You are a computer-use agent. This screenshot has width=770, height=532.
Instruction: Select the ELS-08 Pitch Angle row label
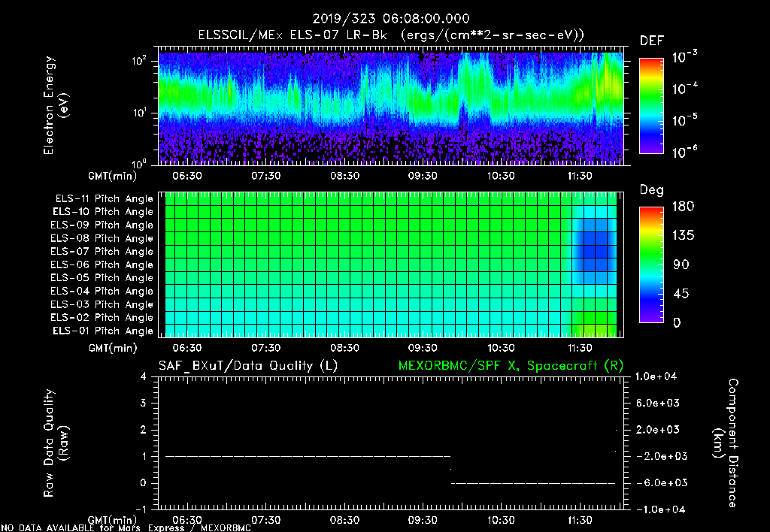[x=102, y=238]
